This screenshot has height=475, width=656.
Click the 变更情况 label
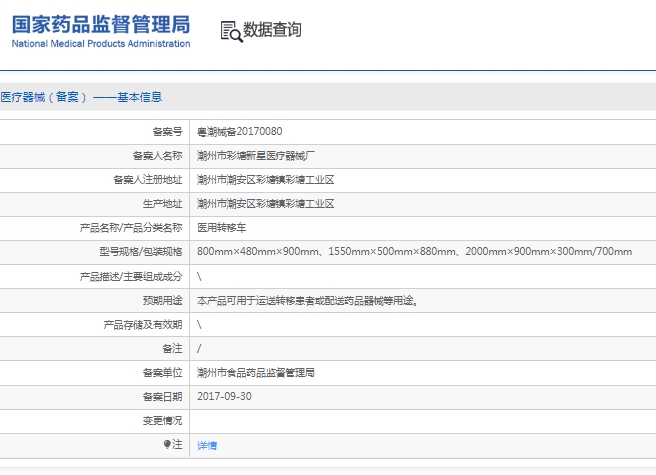(x=162, y=421)
